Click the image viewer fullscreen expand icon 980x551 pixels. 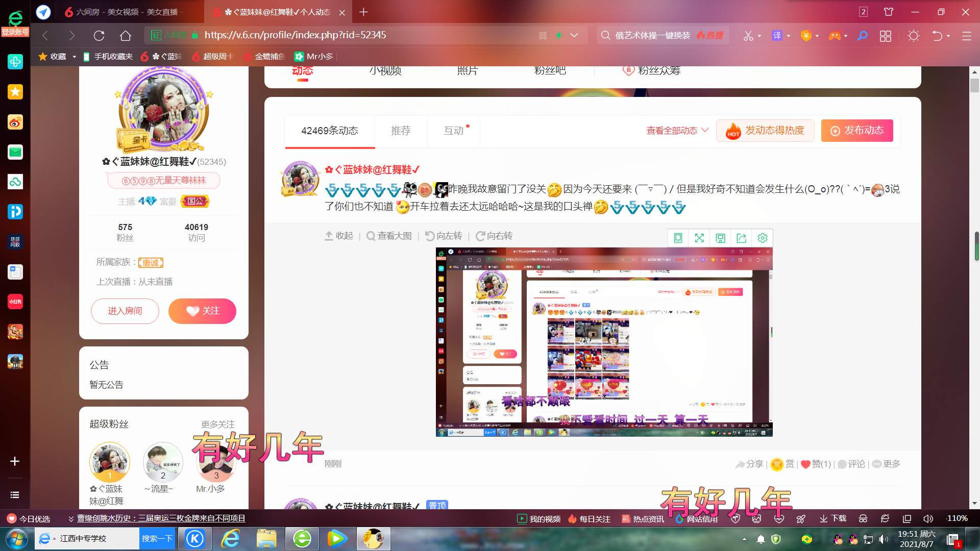[699, 238]
